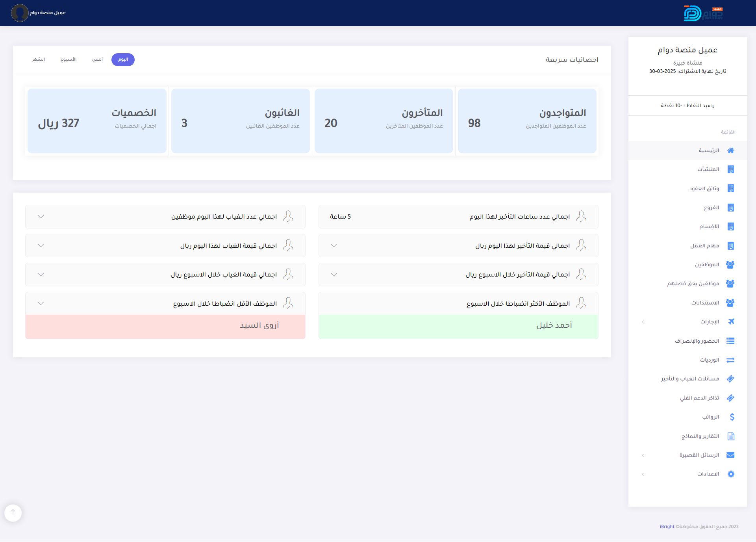
Task: Click the people icon beside الموظفين
Action: [730, 265]
